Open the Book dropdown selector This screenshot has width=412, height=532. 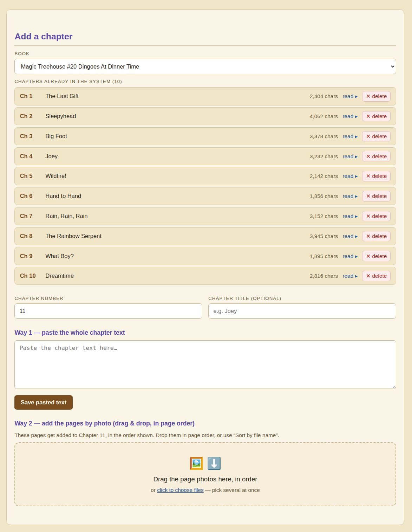point(205,66)
